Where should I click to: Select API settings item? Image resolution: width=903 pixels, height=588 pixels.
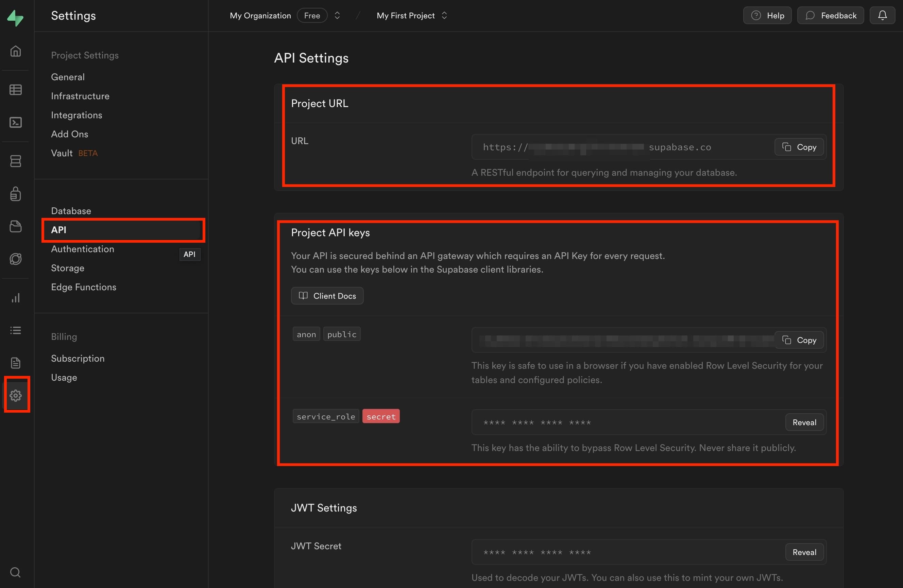click(x=123, y=230)
